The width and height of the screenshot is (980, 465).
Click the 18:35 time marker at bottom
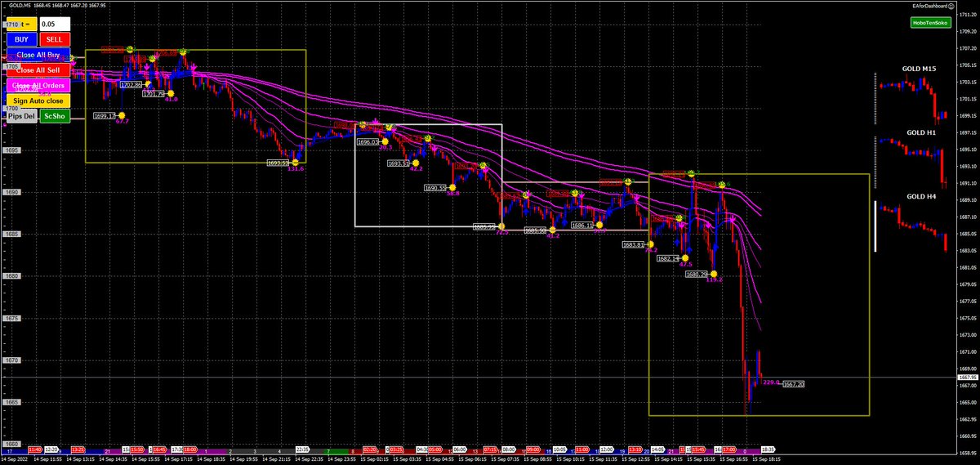point(769,449)
